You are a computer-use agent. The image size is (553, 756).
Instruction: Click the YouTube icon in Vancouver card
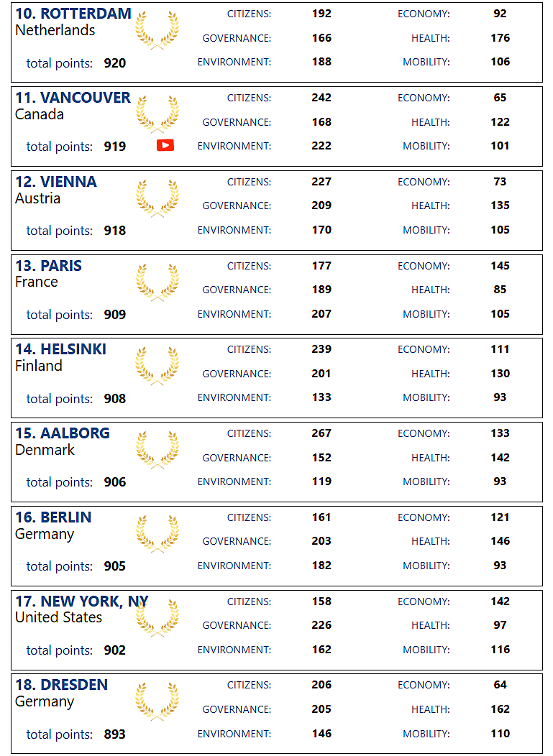tap(165, 145)
